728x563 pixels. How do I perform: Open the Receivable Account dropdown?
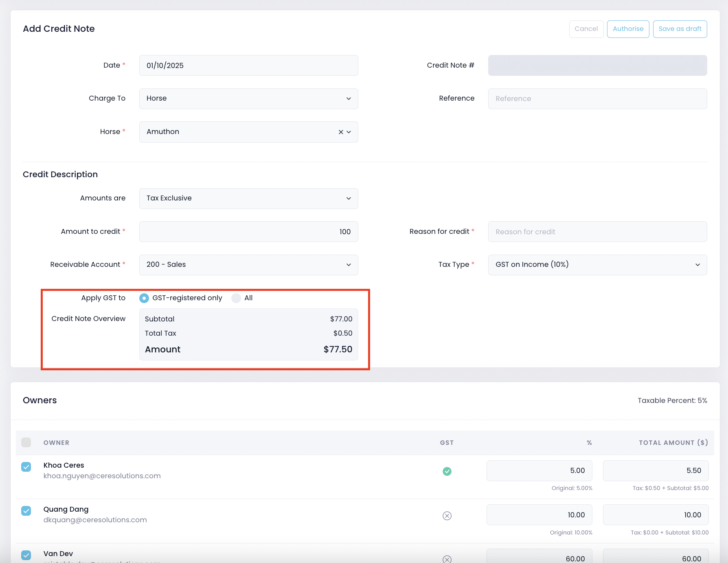coord(248,265)
